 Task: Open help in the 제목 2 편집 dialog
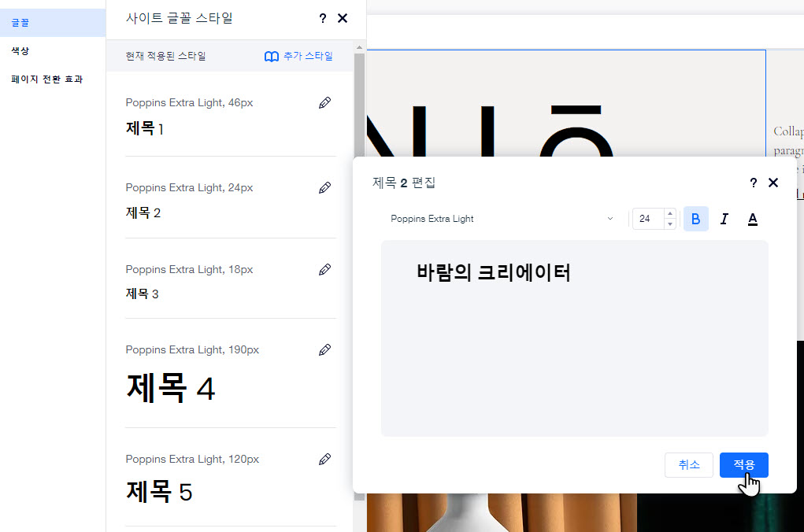(753, 183)
